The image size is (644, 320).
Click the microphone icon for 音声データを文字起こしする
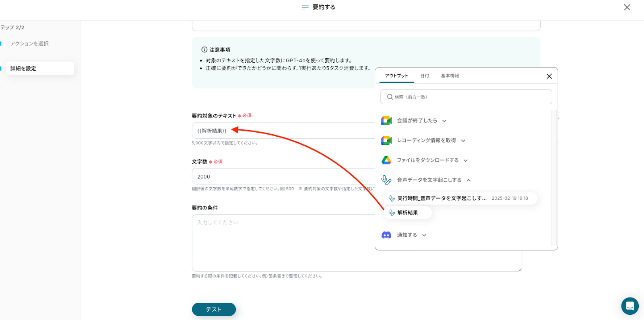pos(386,180)
